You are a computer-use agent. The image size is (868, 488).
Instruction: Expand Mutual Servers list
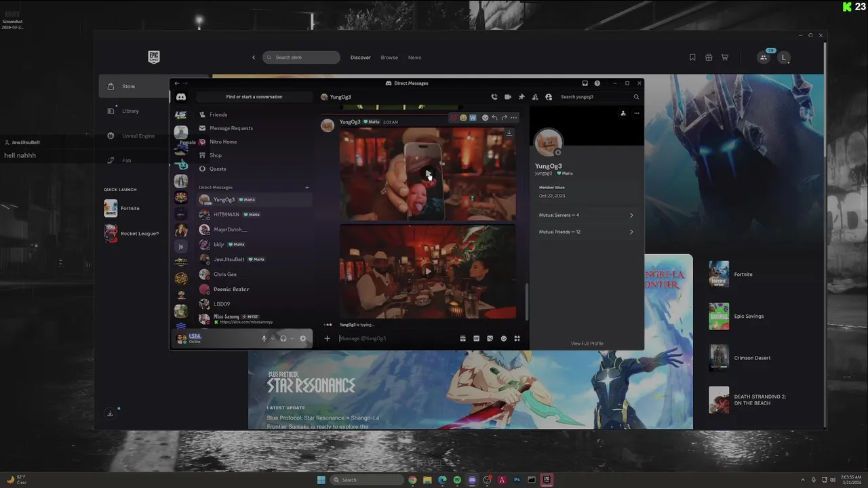tap(586, 215)
